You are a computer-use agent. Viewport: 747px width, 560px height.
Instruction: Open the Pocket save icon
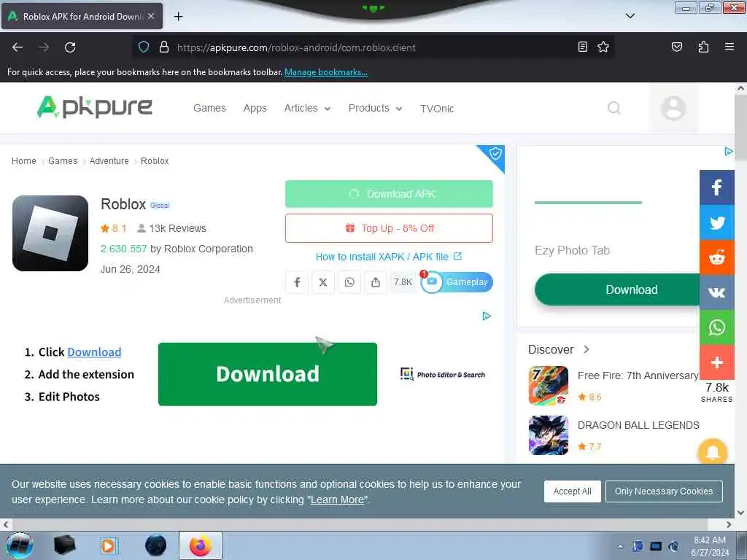(x=676, y=47)
